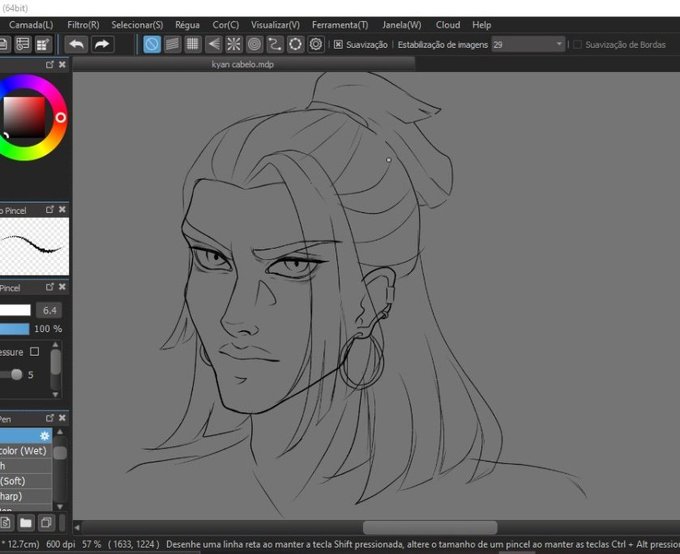
Task: Open settings gear of selected brush
Action: [x=45, y=436]
